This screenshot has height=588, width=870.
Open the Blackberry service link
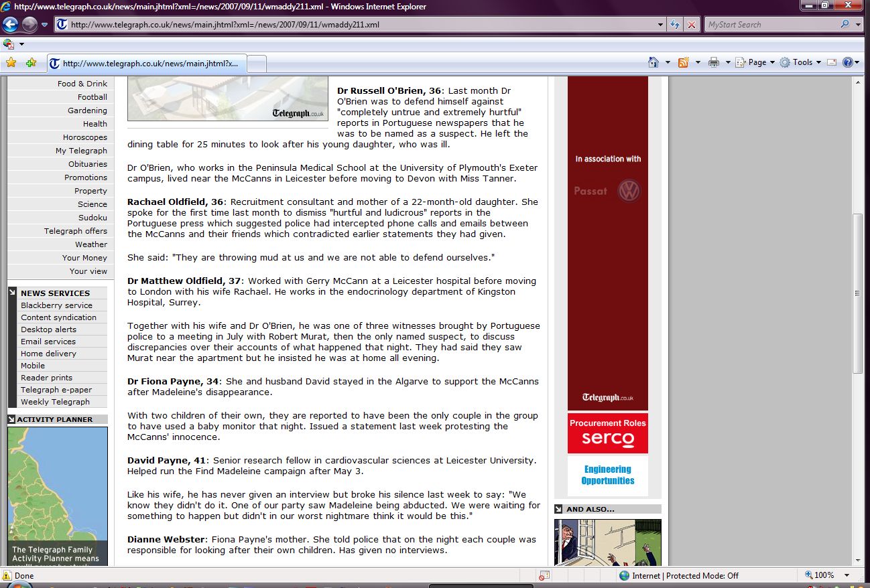56,305
